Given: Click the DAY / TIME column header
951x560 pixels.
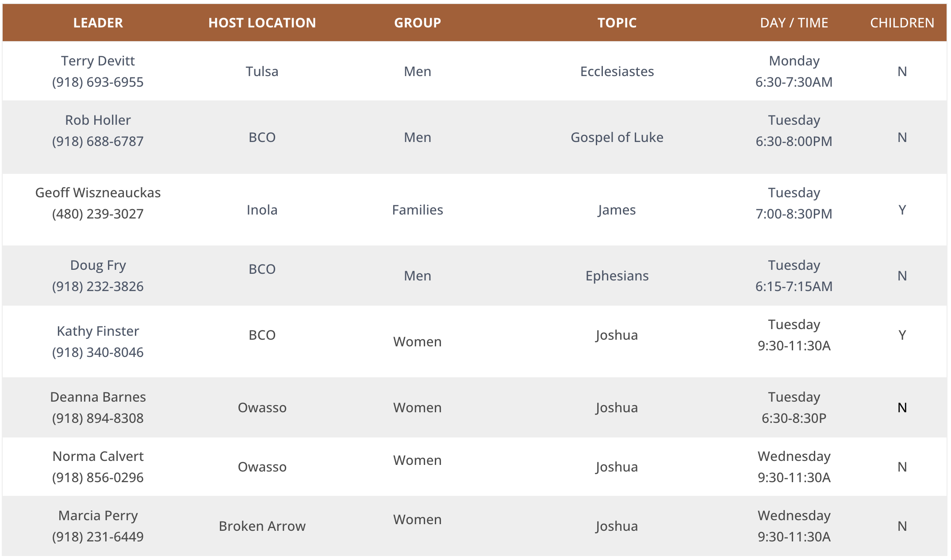Looking at the screenshot, I should click(794, 23).
